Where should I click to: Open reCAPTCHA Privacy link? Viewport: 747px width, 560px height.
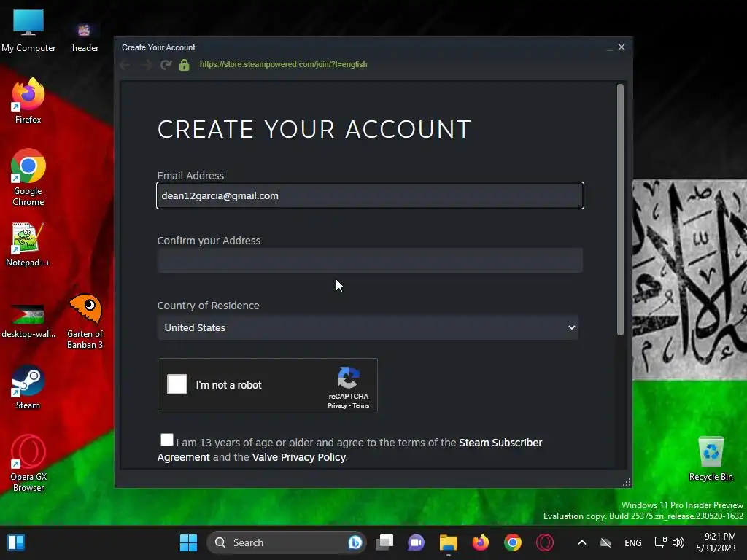click(x=337, y=405)
